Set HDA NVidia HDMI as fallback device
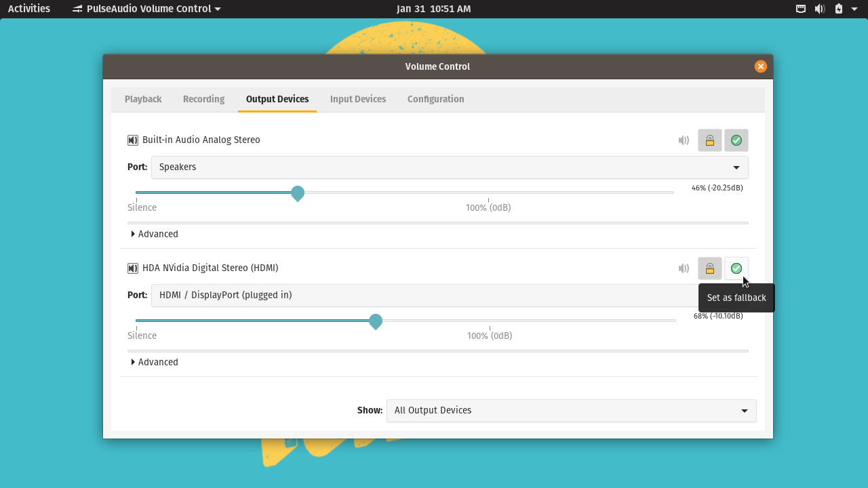Viewport: 868px width, 488px height. 736,268
